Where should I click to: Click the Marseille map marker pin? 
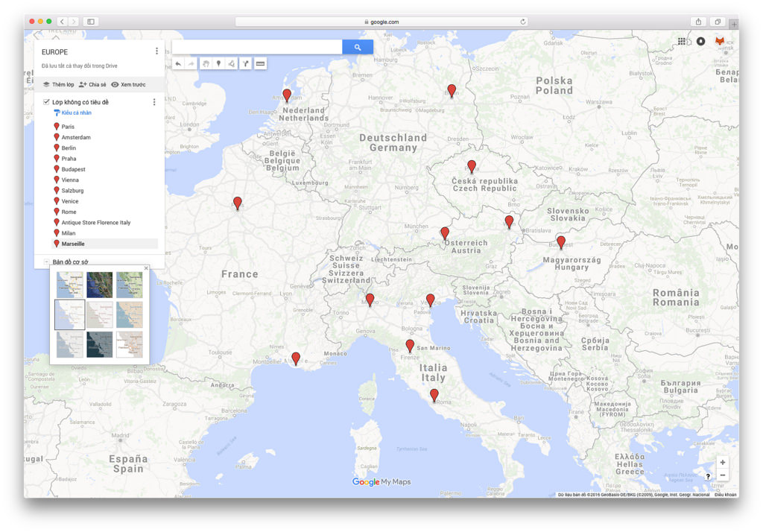coord(295,358)
